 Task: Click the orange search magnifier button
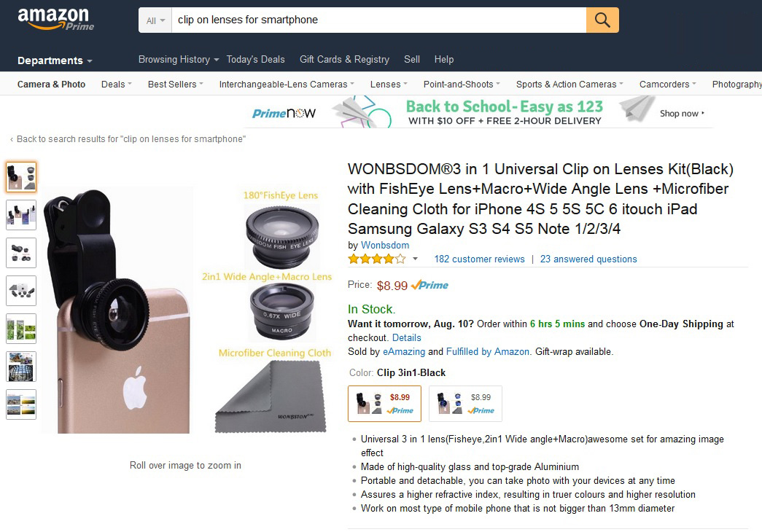[x=602, y=20]
